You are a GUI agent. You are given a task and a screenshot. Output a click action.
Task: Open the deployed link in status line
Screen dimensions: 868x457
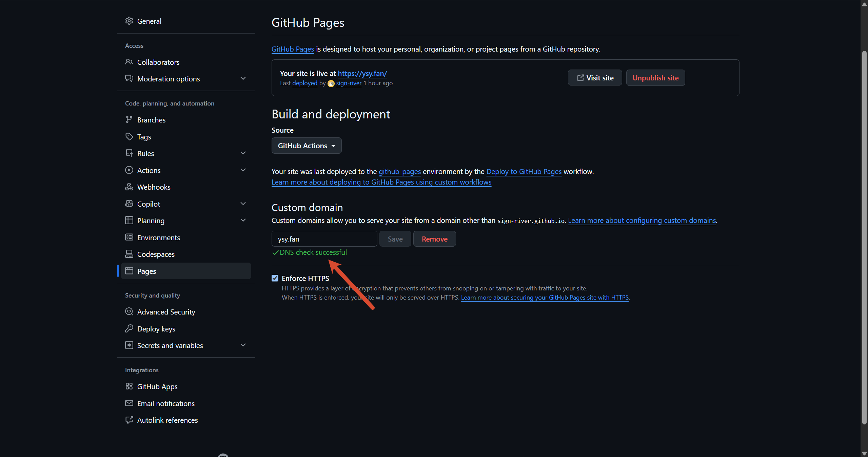pos(305,83)
